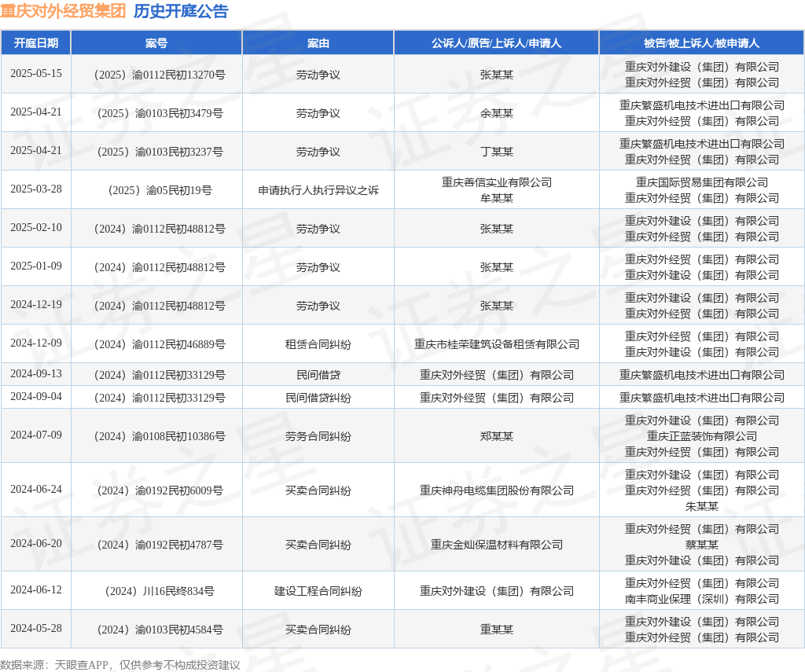This screenshot has width=805, height=672.
Task: Select cause 民间借贷 in 2024-09-13 row
Action: pos(318,375)
